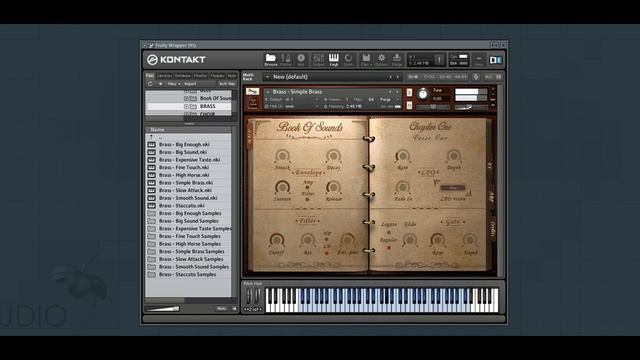Click the minimize view icon in toolbar
The image size is (640, 360).
point(479,60)
